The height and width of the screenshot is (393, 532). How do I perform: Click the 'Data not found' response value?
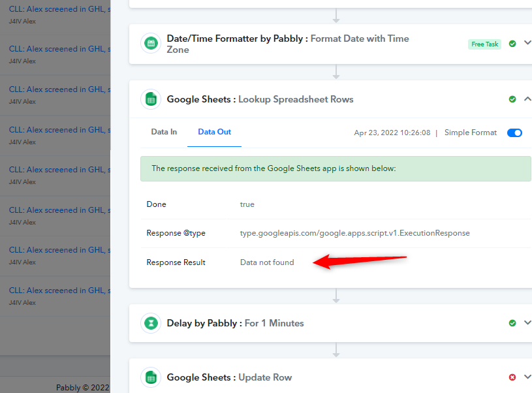(x=267, y=262)
